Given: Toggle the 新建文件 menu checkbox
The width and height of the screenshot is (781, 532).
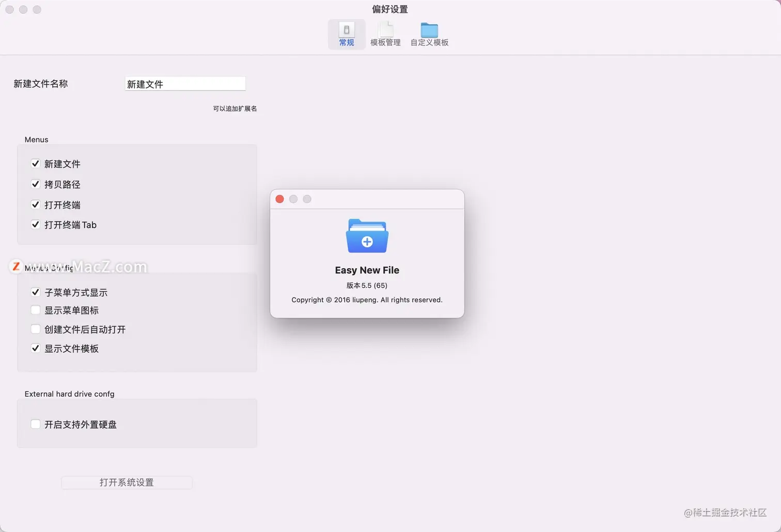Looking at the screenshot, I should tap(36, 164).
